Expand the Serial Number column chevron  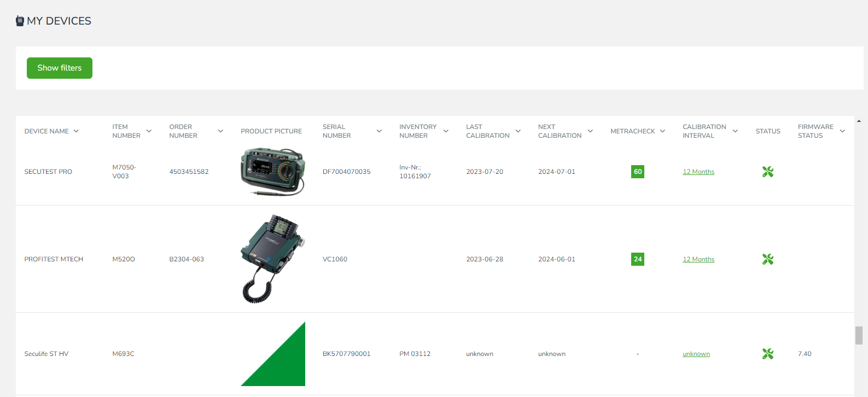click(379, 131)
